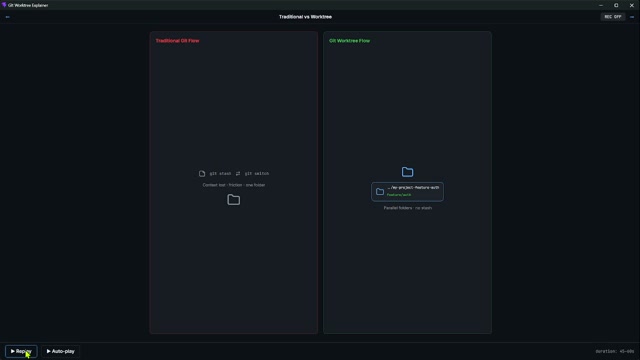Close the Git Worktree Explainer window
Screen dimensions: 640x360
coord(632,5)
